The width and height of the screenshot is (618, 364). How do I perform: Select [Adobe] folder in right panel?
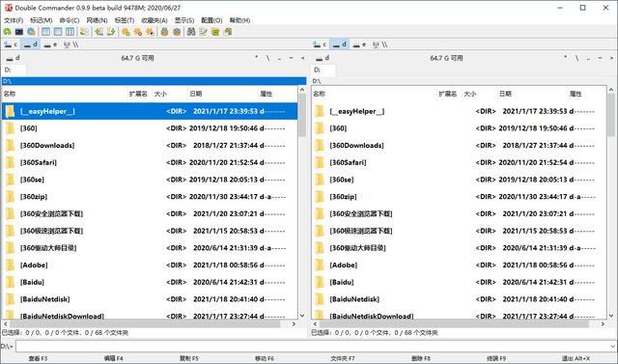pos(459,266)
